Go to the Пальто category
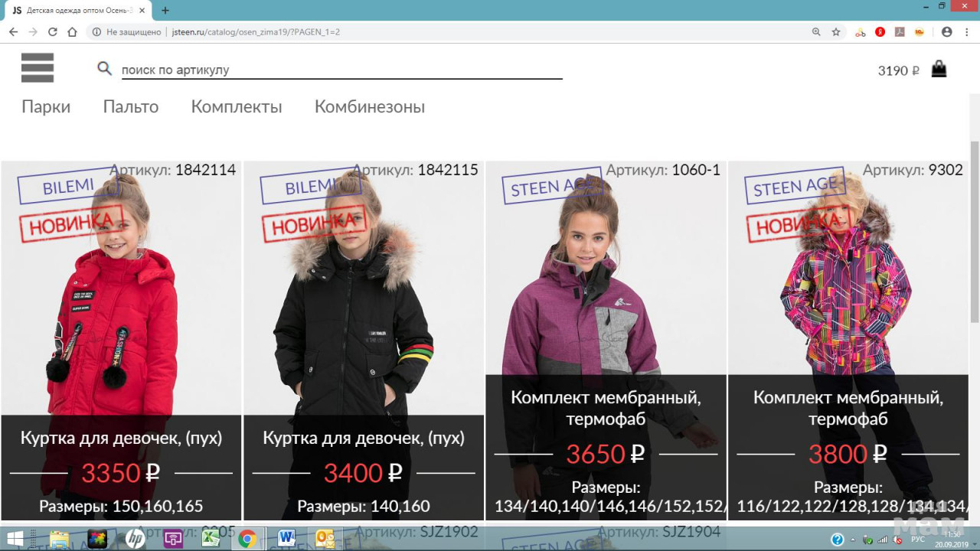This screenshot has width=980, height=551. pyautogui.click(x=131, y=107)
